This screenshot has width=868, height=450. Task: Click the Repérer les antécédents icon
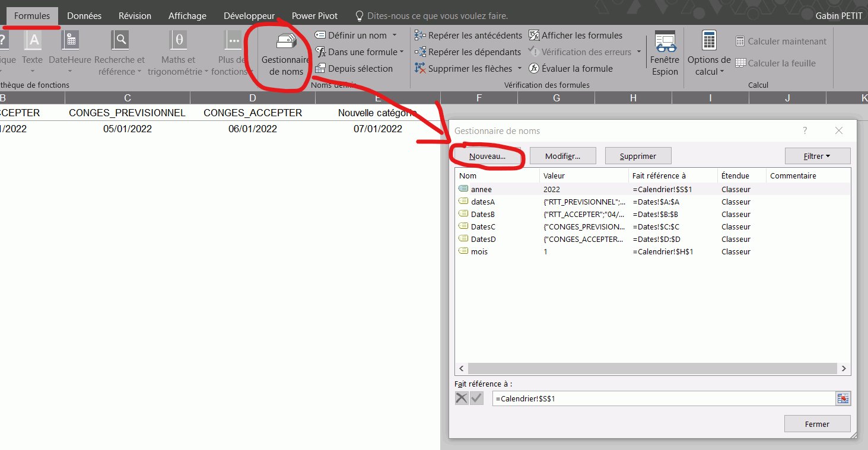(x=420, y=36)
